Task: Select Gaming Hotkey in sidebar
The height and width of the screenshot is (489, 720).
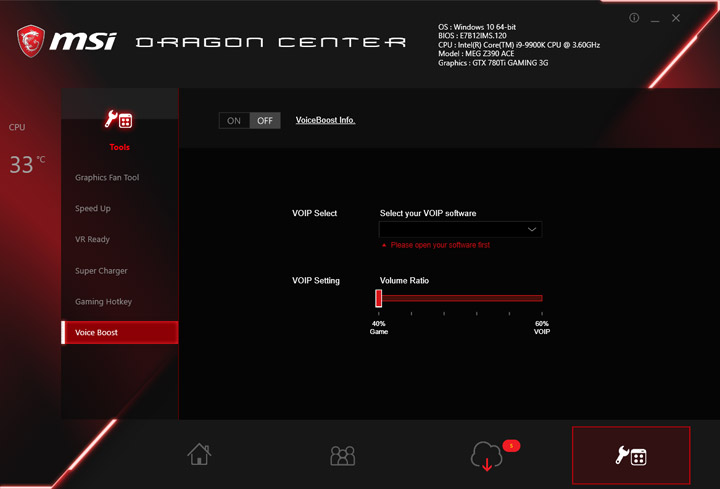Action: (103, 302)
